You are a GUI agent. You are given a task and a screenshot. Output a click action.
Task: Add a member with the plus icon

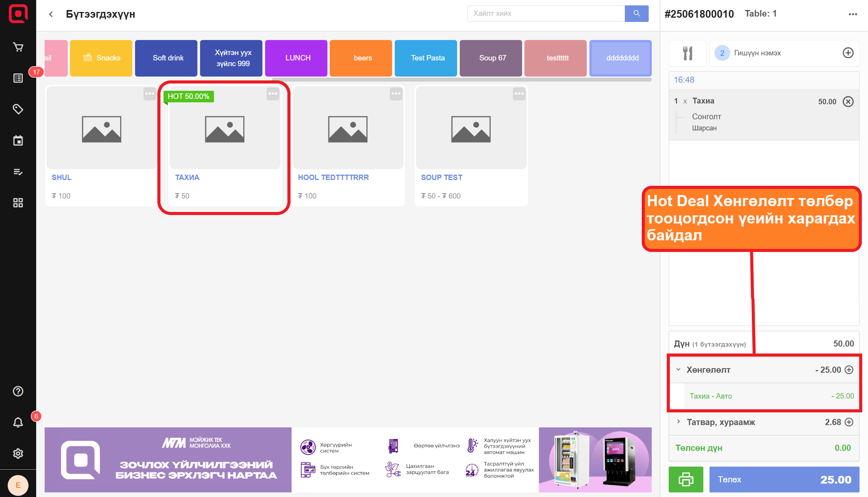tap(848, 53)
